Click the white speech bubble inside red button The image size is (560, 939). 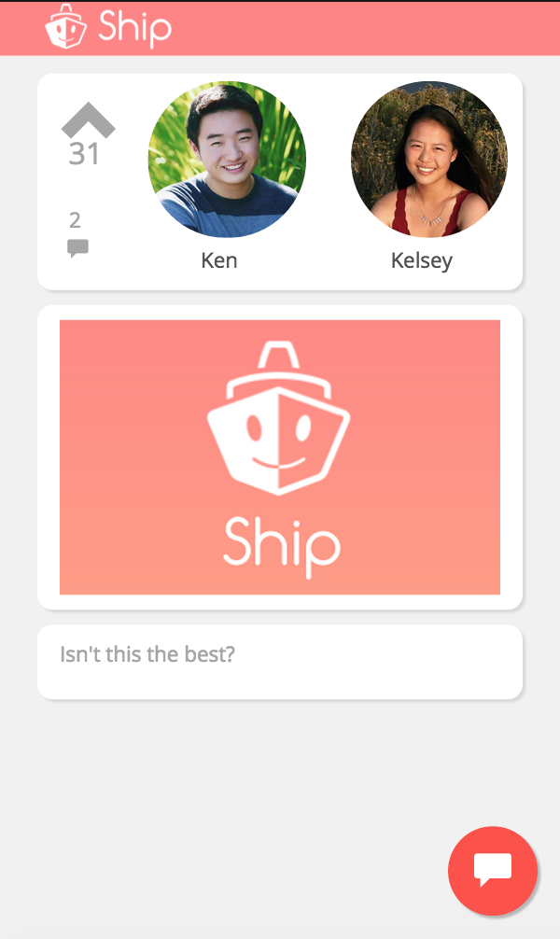(x=493, y=870)
